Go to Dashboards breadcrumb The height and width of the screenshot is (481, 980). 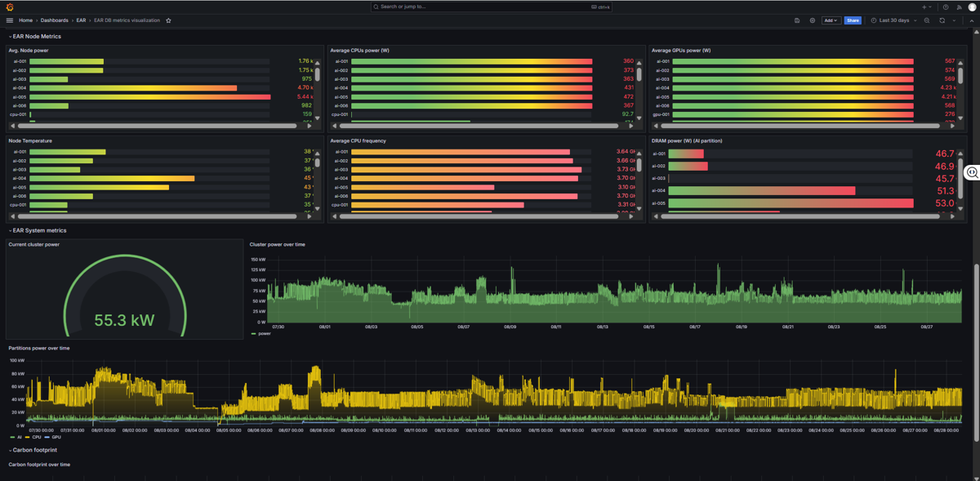55,20
